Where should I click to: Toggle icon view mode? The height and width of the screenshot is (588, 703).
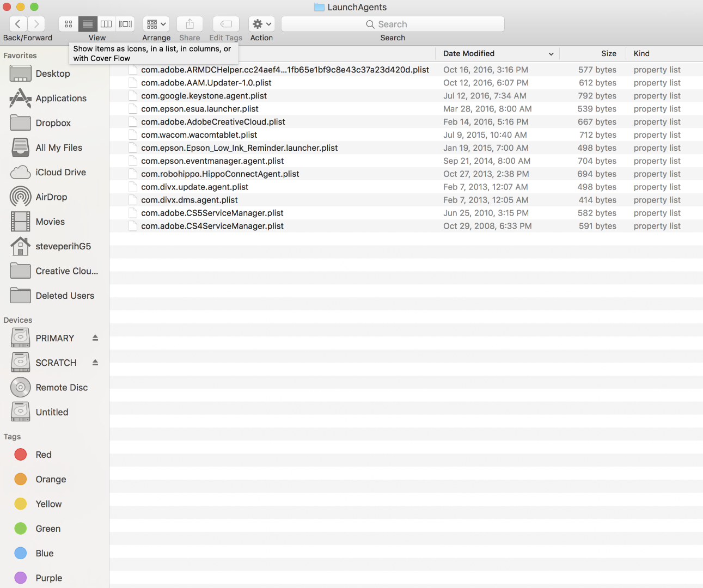[68, 24]
